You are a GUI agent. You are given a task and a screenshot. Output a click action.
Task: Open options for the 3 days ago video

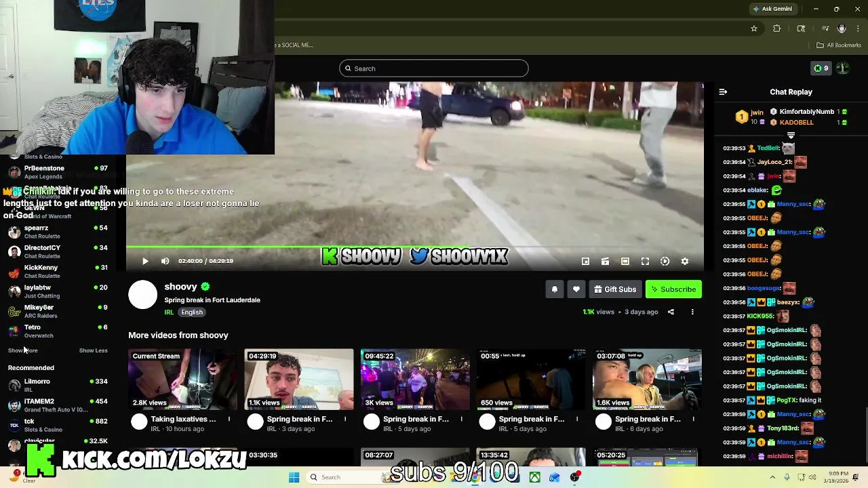345,419
